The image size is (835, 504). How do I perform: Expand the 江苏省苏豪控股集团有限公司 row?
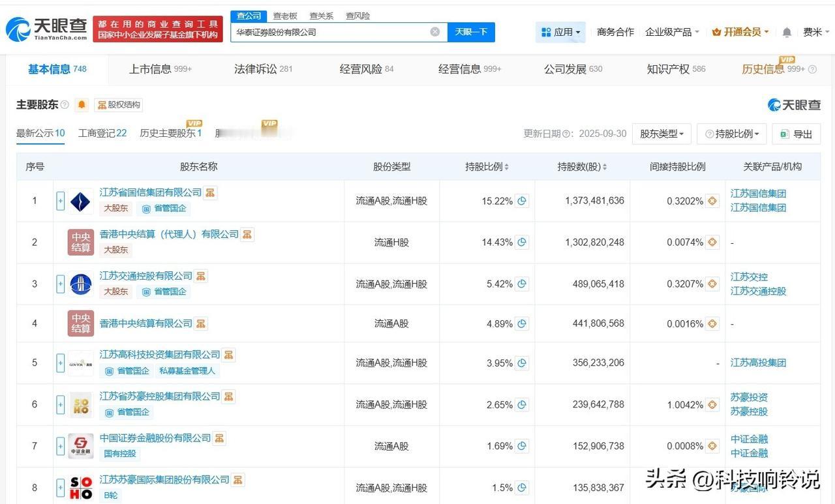60,404
